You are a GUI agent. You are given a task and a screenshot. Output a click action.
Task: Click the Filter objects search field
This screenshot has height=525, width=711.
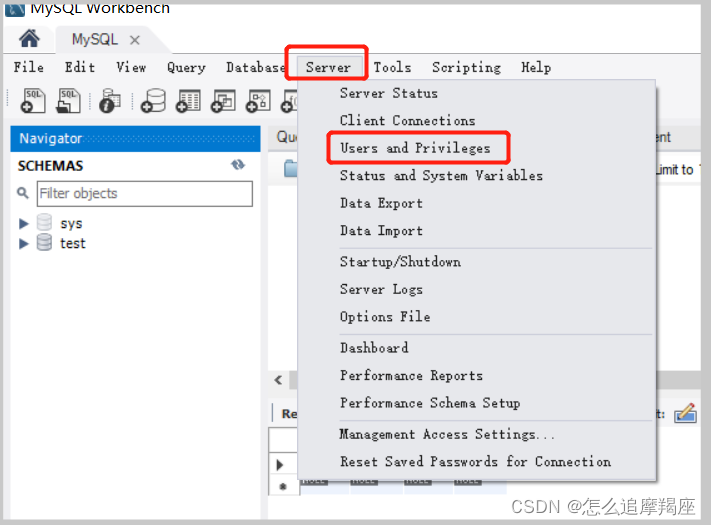click(144, 193)
